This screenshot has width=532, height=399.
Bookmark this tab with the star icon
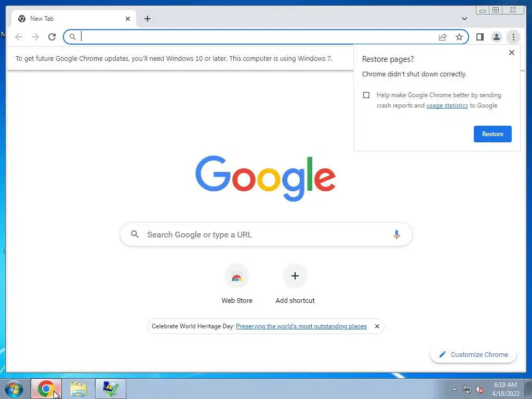coord(459,37)
